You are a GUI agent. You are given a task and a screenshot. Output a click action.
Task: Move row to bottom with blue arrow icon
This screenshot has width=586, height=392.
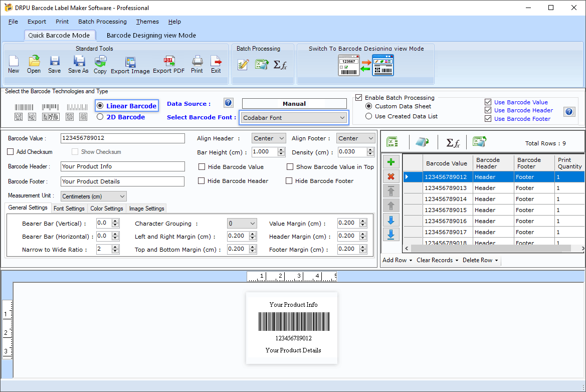[391, 235]
